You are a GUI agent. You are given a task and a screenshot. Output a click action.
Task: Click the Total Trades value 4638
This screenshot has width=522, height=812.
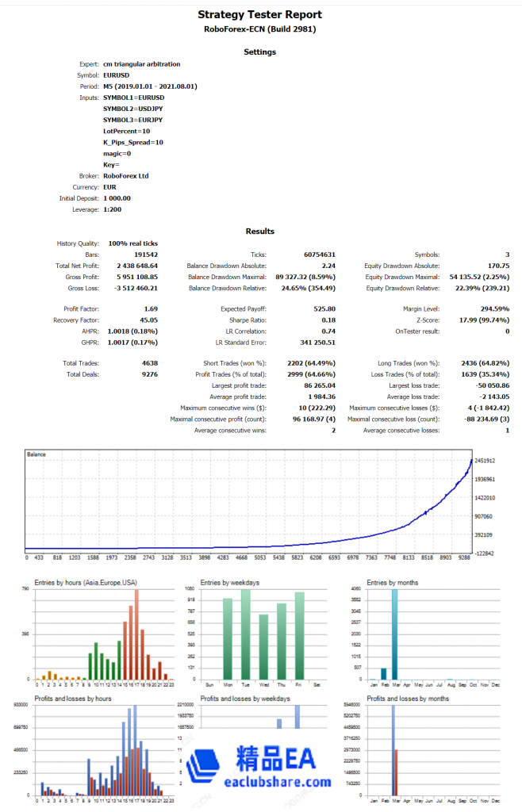[x=148, y=362]
